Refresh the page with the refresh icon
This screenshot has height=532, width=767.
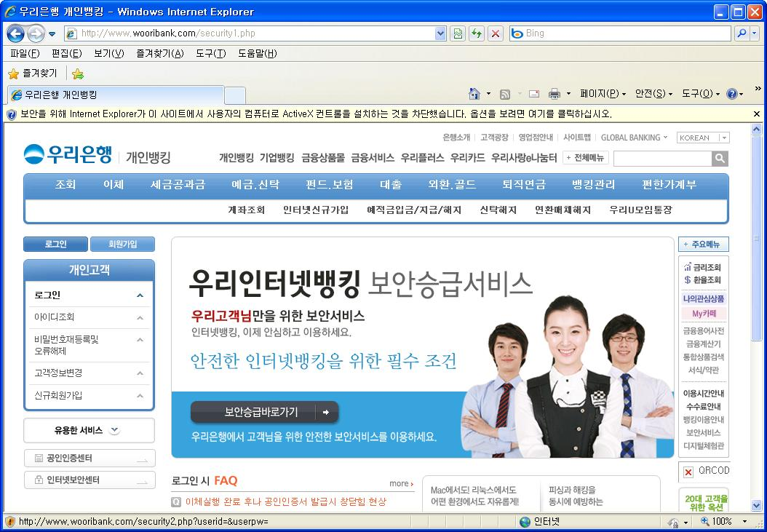476,33
